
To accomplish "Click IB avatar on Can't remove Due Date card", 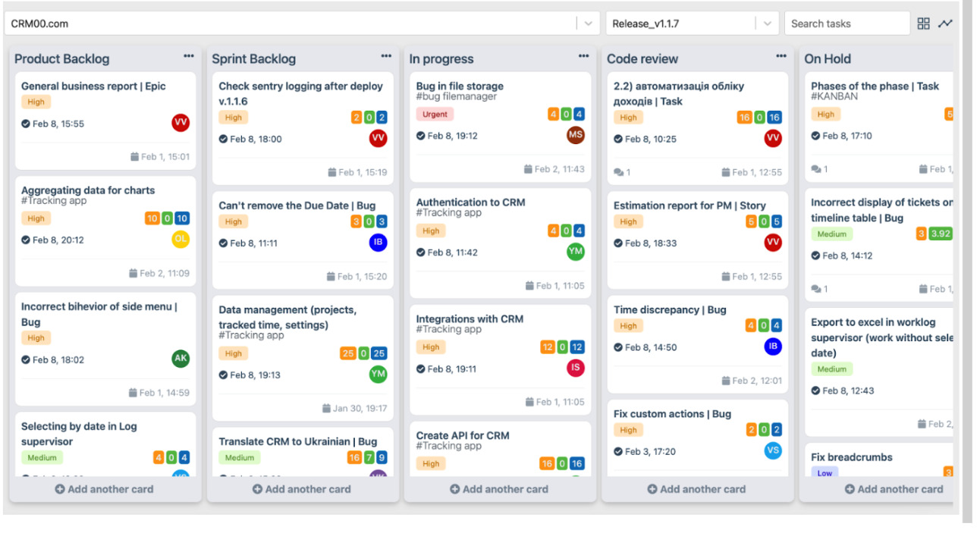I will click(378, 243).
